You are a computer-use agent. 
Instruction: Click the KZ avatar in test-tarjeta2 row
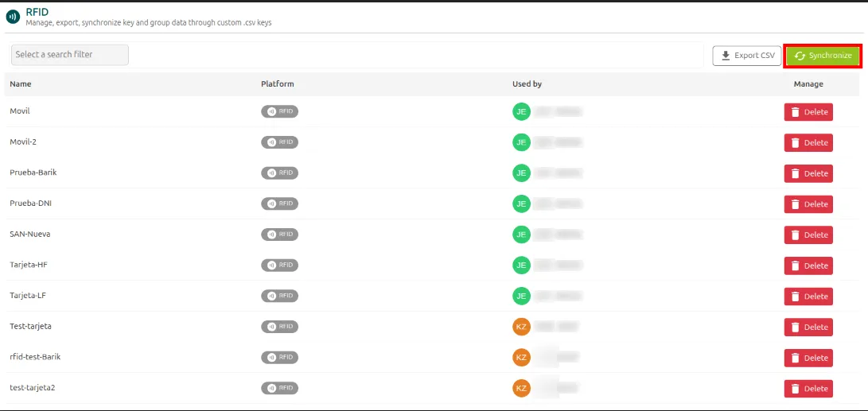(521, 388)
